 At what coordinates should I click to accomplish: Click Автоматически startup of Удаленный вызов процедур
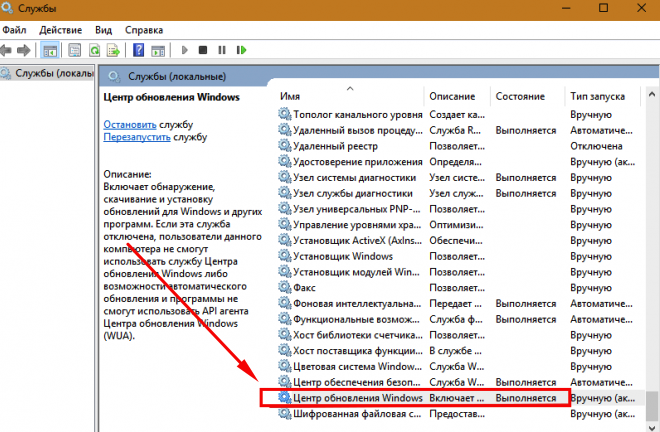601,131
